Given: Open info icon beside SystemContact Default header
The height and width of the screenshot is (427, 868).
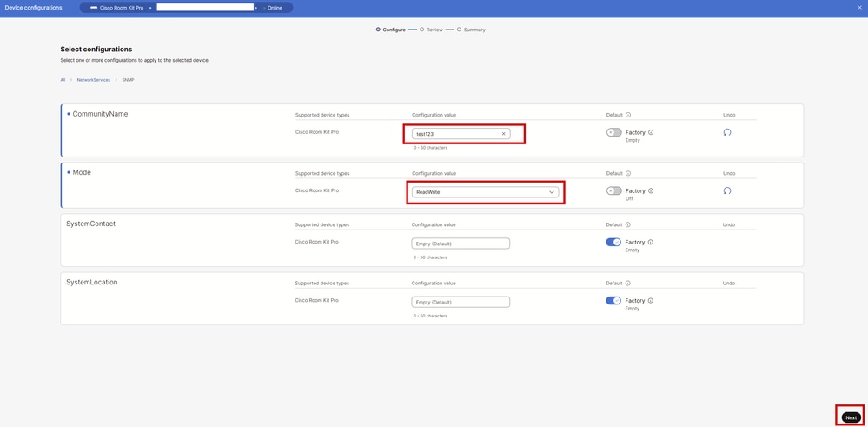Looking at the screenshot, I should click(x=628, y=225).
